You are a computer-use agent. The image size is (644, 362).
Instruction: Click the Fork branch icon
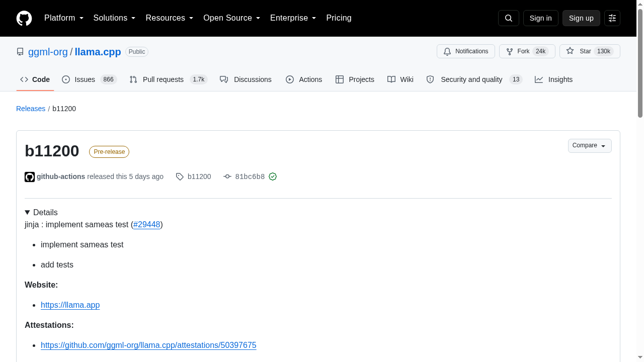click(x=510, y=51)
